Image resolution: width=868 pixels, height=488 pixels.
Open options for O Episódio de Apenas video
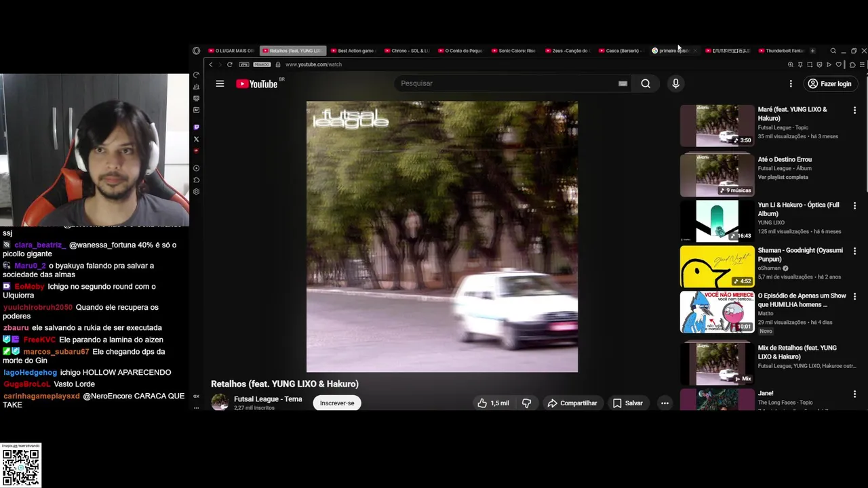pyautogui.click(x=854, y=296)
